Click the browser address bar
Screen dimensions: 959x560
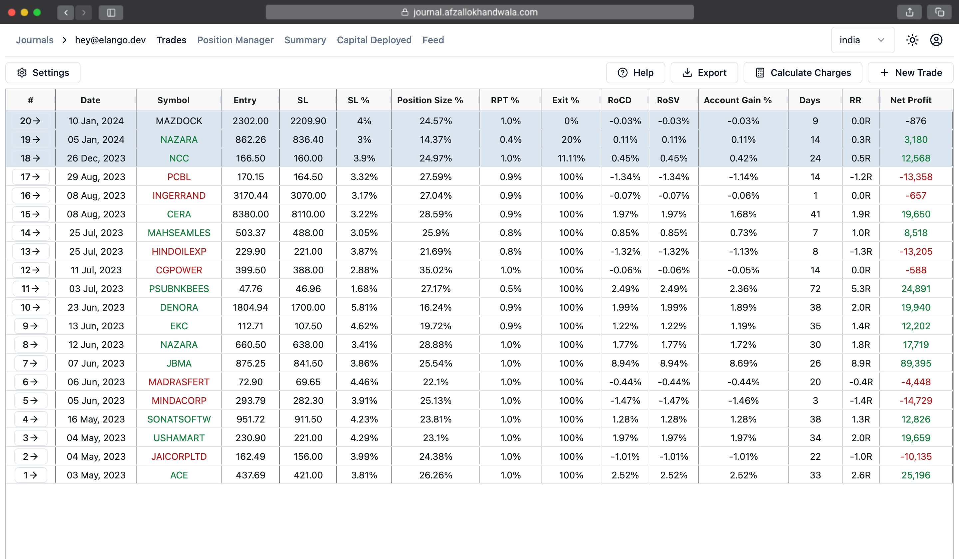click(x=479, y=12)
